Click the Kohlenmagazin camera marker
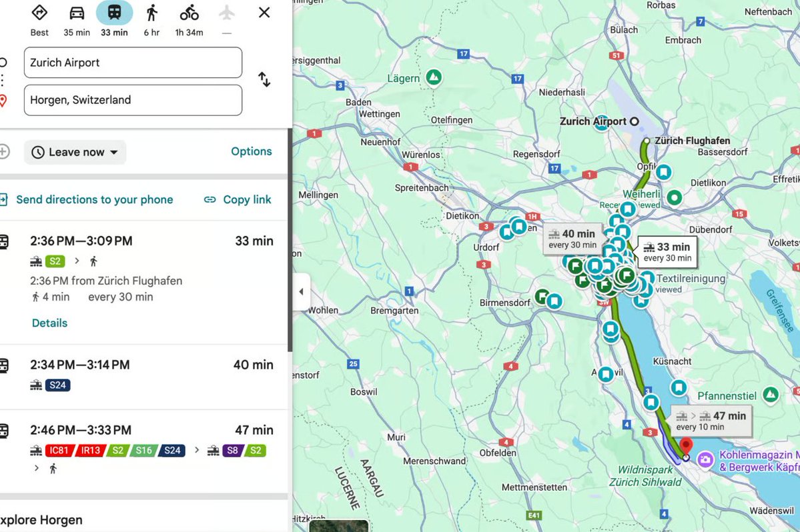 point(705,459)
